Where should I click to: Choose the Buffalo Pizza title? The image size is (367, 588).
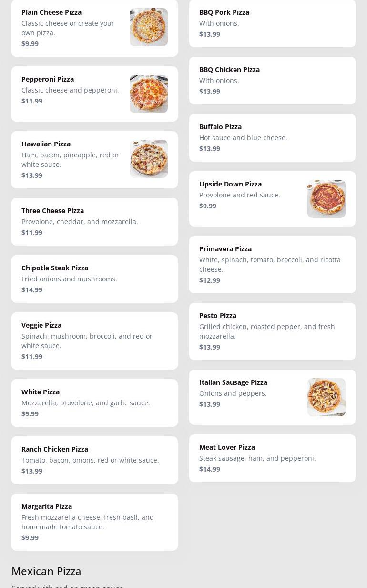[220, 127]
